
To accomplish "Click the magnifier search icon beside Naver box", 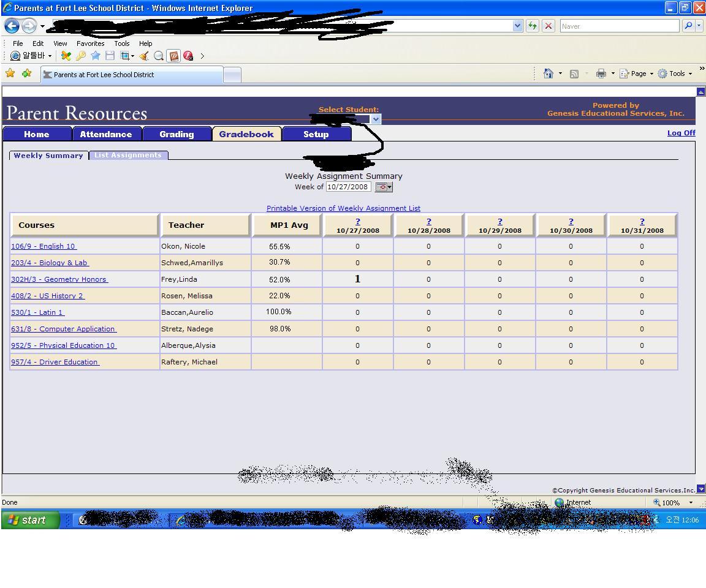I will (688, 26).
